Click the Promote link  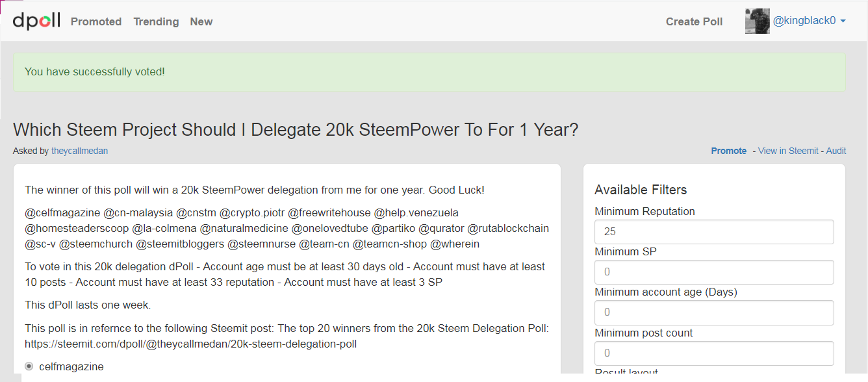pyautogui.click(x=729, y=151)
